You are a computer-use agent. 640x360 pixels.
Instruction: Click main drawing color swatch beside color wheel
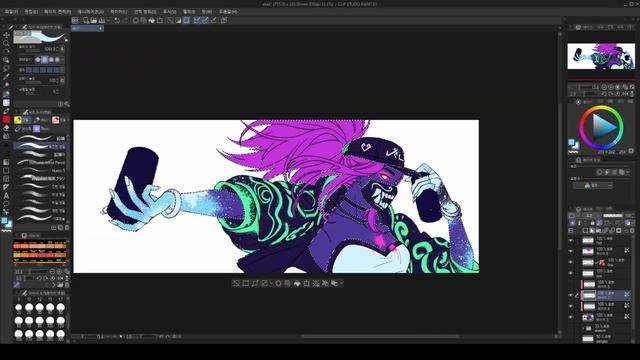click(x=572, y=142)
